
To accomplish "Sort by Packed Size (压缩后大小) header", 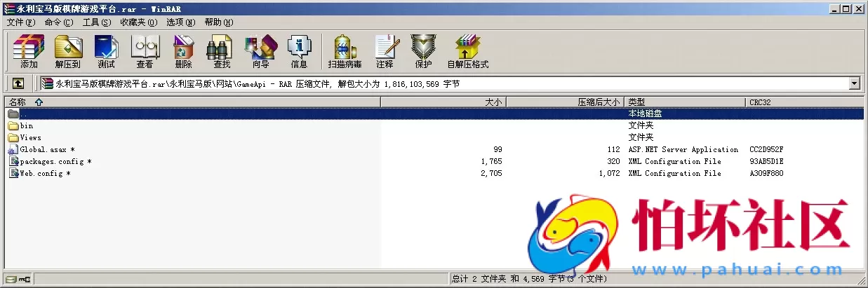I will [x=566, y=102].
